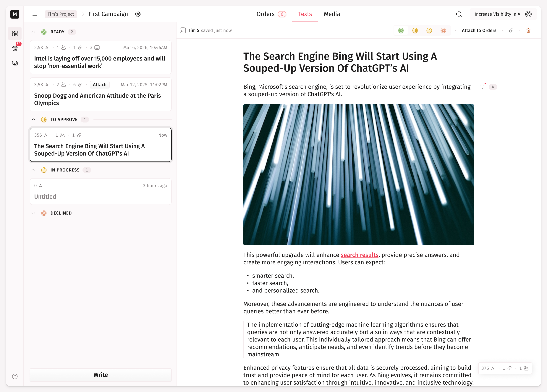Copy link using chain icon in toolbar
The image size is (547, 392).
coord(511,30)
